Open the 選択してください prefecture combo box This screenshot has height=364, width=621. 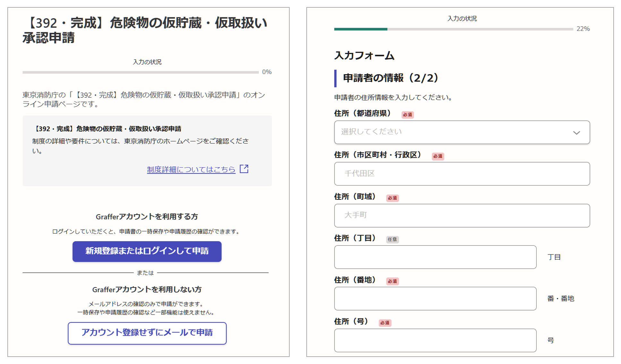[x=449, y=132]
